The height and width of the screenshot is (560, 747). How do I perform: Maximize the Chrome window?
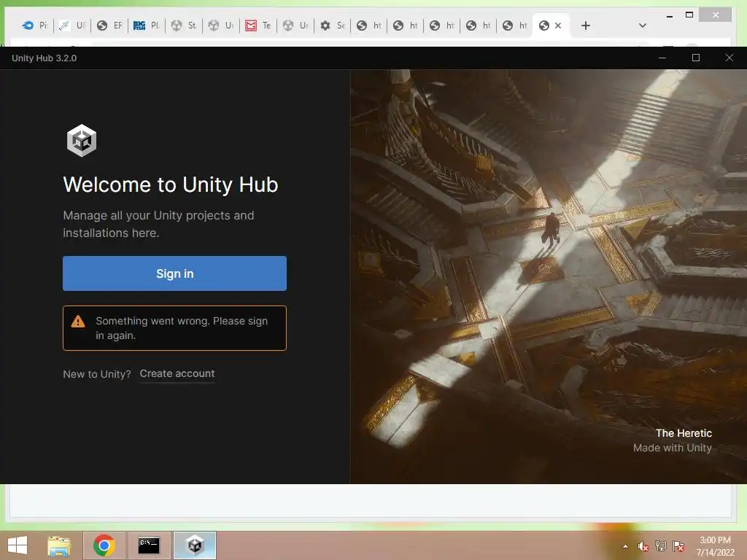pos(689,15)
